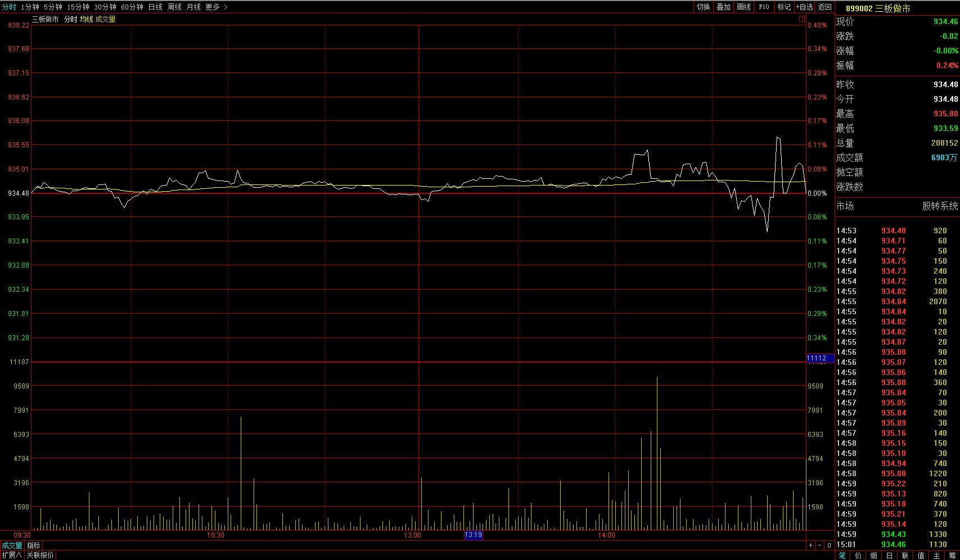The width and height of the screenshot is (960, 560).
Task: Switch to the 15分钟 period tab
Action: (x=78, y=7)
